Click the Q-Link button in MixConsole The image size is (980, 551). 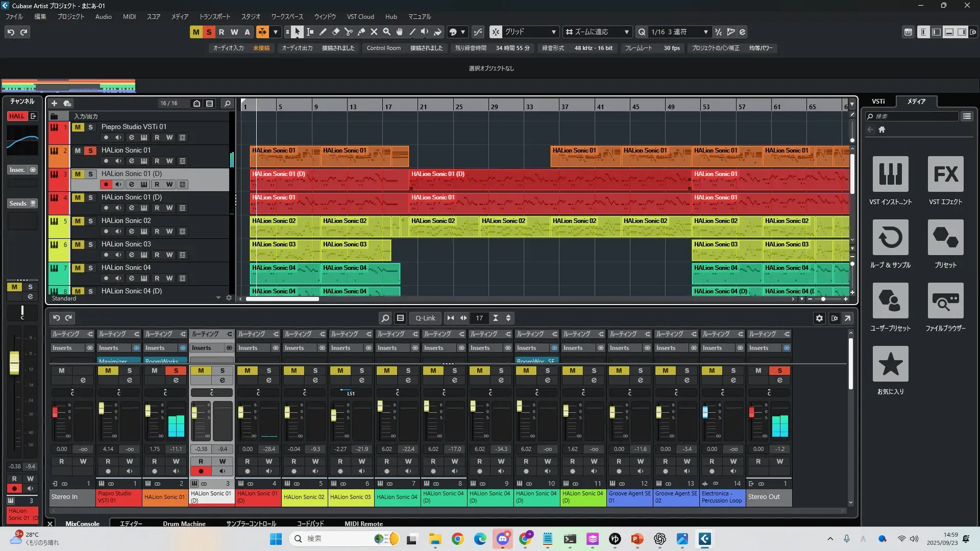(425, 318)
